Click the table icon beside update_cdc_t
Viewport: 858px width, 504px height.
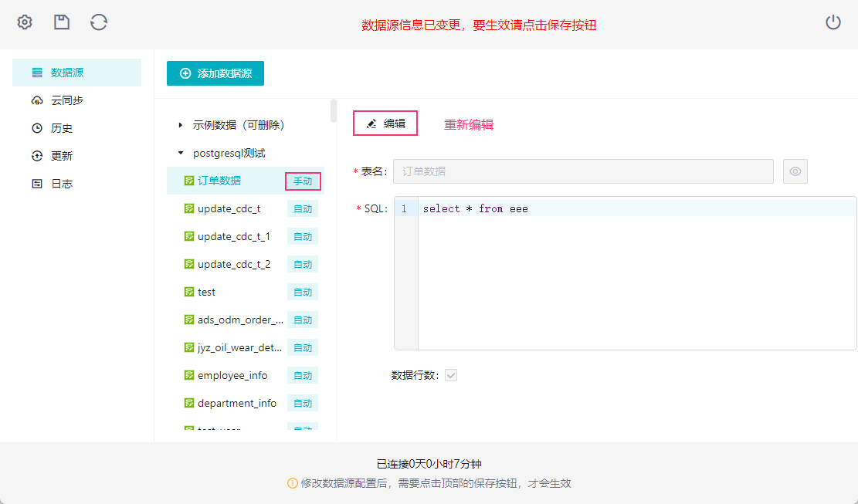pos(188,208)
